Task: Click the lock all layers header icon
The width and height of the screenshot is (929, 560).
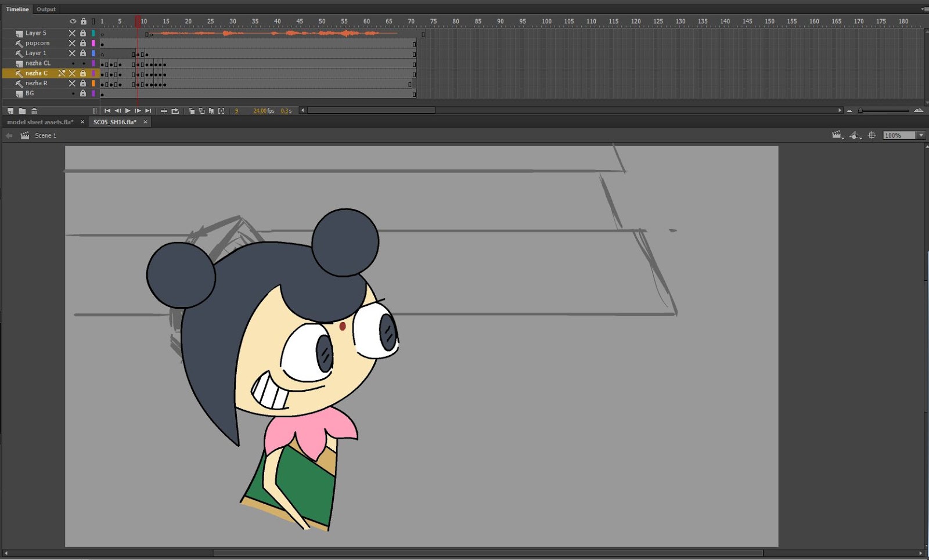Action: 83,21
